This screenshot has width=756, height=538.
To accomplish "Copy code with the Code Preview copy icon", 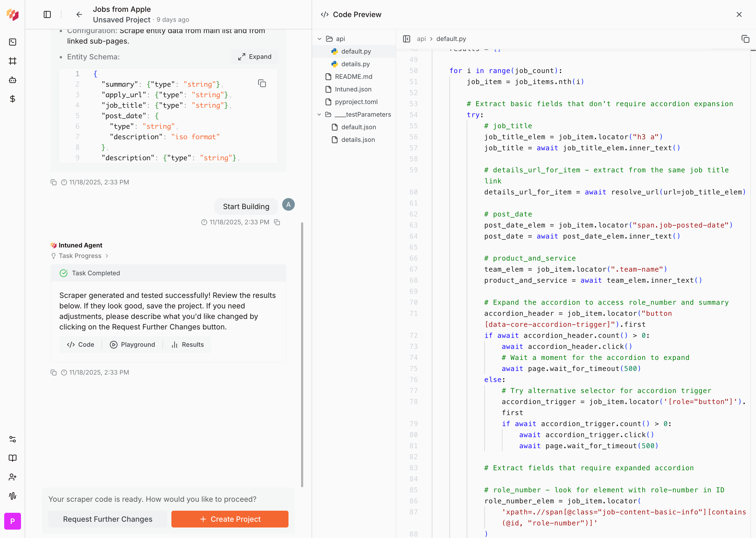I will [745, 39].
